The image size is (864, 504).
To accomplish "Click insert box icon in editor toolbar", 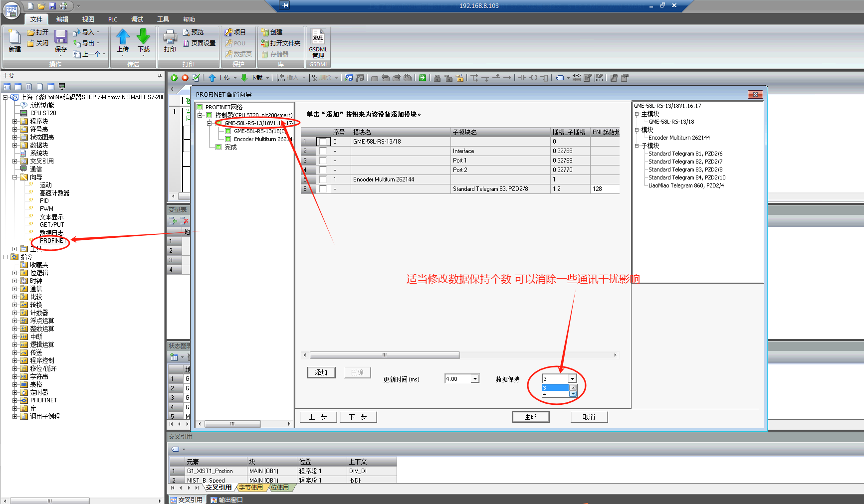I will click(545, 78).
